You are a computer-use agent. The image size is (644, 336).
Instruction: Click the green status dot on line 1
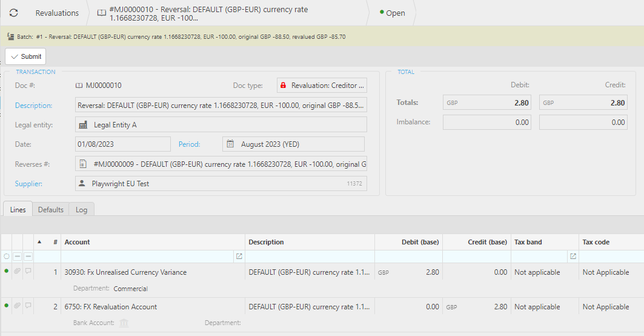click(x=6, y=270)
